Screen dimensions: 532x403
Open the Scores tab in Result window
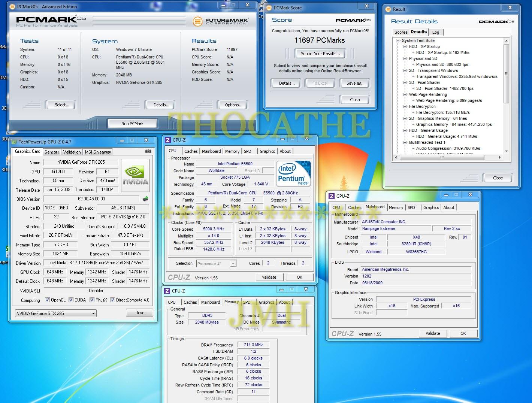pos(401,32)
